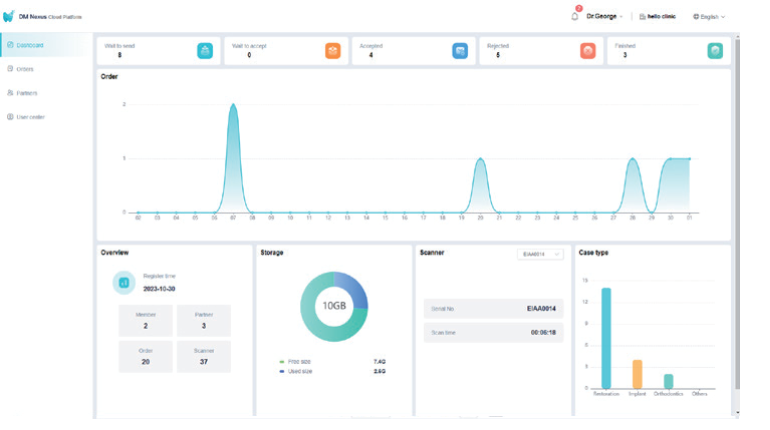
Task: Click the orange Wait to accept icon
Action: (332, 51)
